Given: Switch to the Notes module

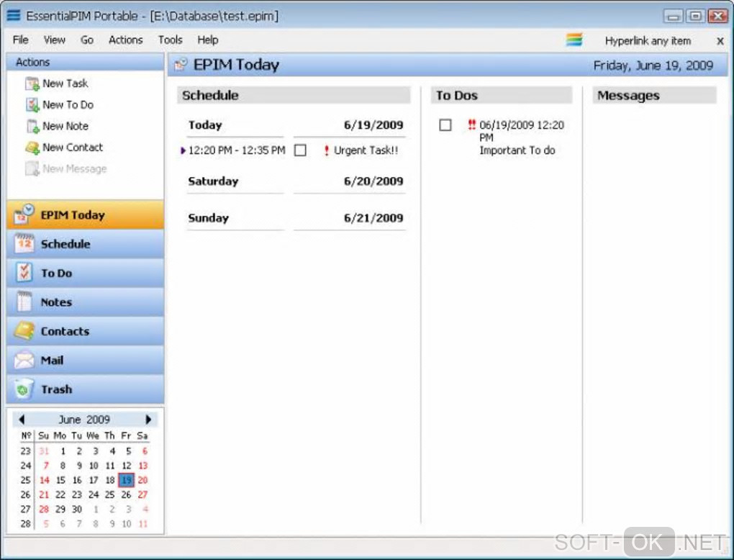Looking at the screenshot, I should 85,302.
